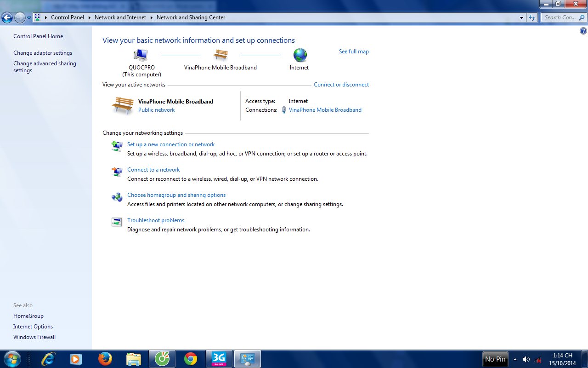The image size is (588, 368).
Task: Open Set up a new connection or network
Action: point(171,144)
